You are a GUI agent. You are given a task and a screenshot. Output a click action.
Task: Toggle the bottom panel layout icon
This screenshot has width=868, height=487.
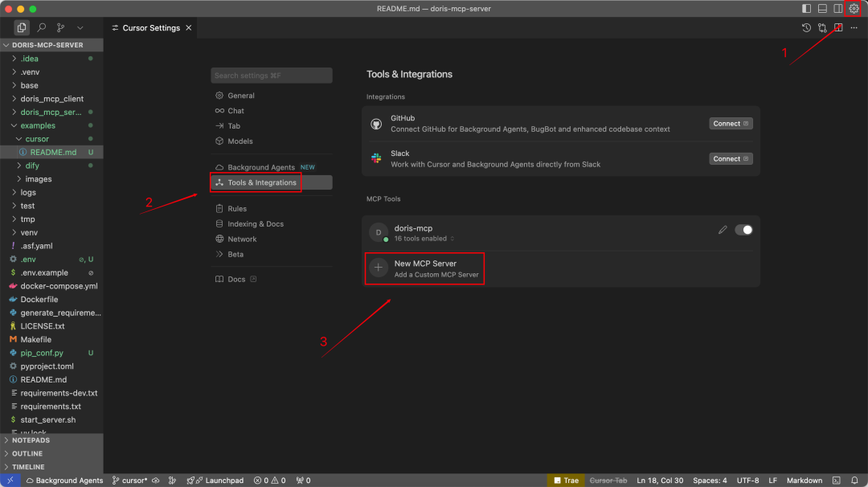tap(823, 8)
